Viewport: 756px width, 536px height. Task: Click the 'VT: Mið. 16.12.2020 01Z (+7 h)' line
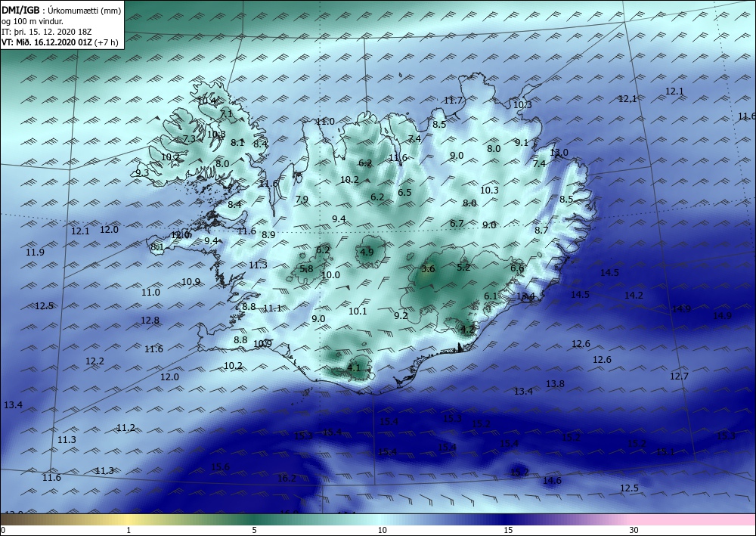tap(60, 42)
